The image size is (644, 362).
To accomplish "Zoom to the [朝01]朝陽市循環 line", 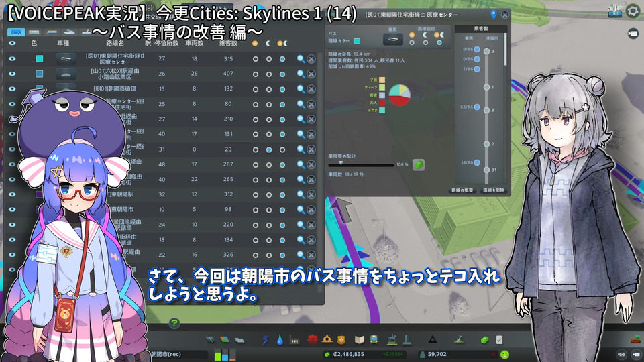I will click(301, 89).
